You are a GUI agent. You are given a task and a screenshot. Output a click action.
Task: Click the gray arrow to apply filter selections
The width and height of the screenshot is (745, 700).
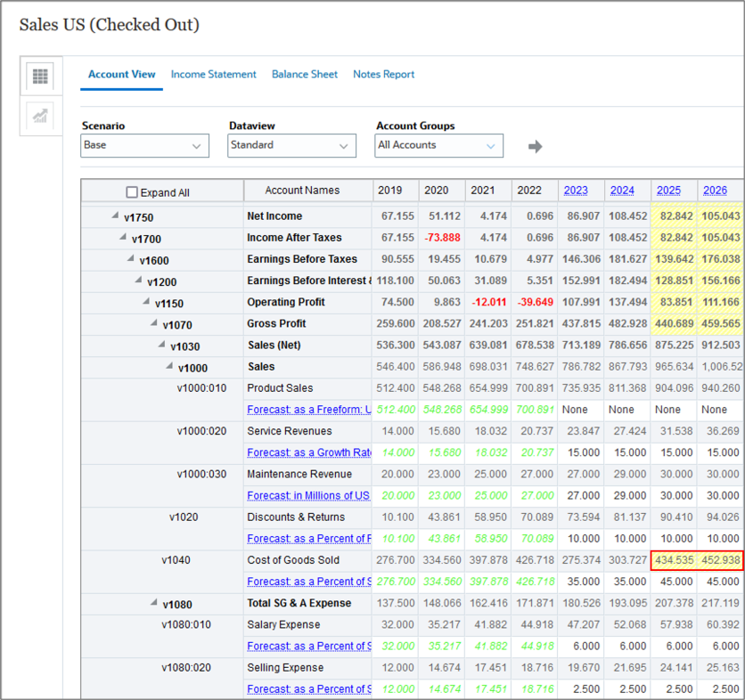point(535,146)
